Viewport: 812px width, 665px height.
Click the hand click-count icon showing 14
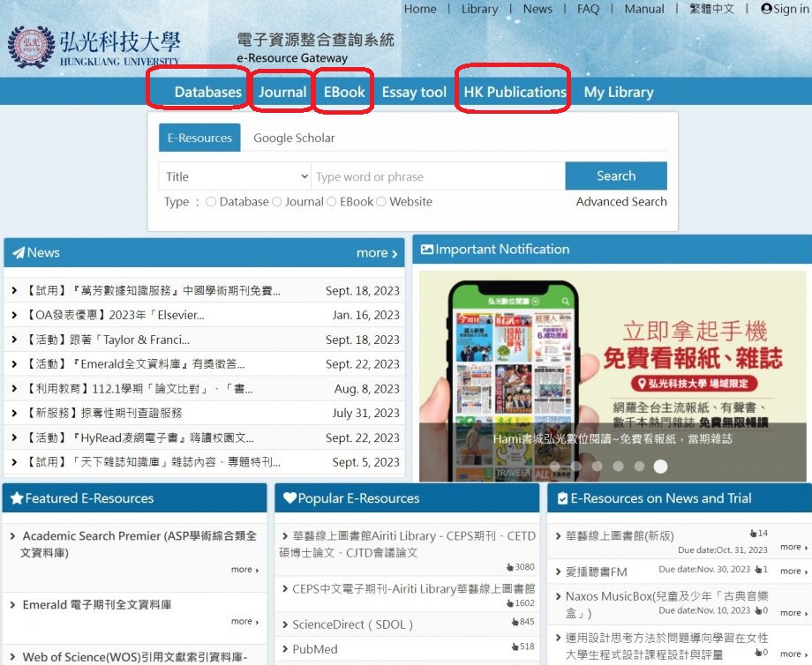pyautogui.click(x=753, y=533)
